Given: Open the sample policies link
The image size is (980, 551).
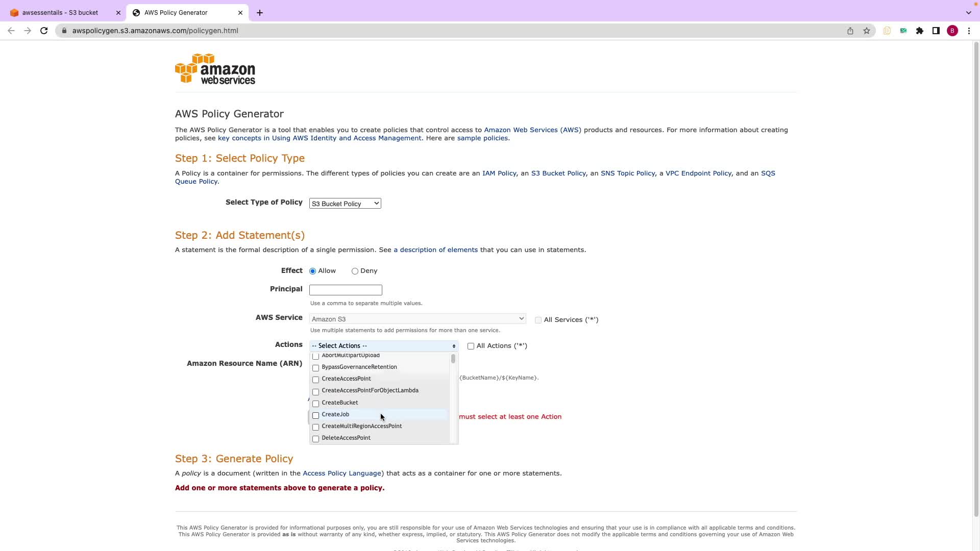Looking at the screenshot, I should click(x=482, y=138).
